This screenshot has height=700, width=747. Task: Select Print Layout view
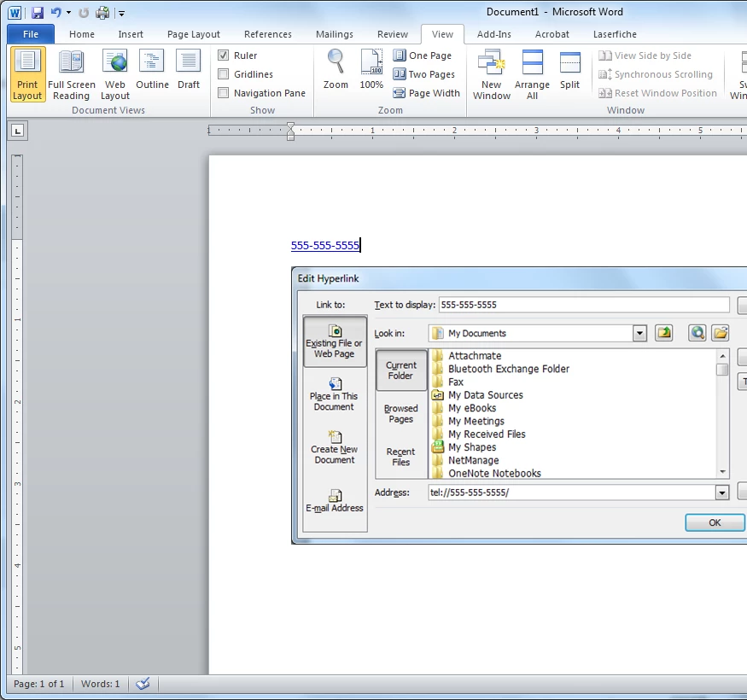(27, 75)
